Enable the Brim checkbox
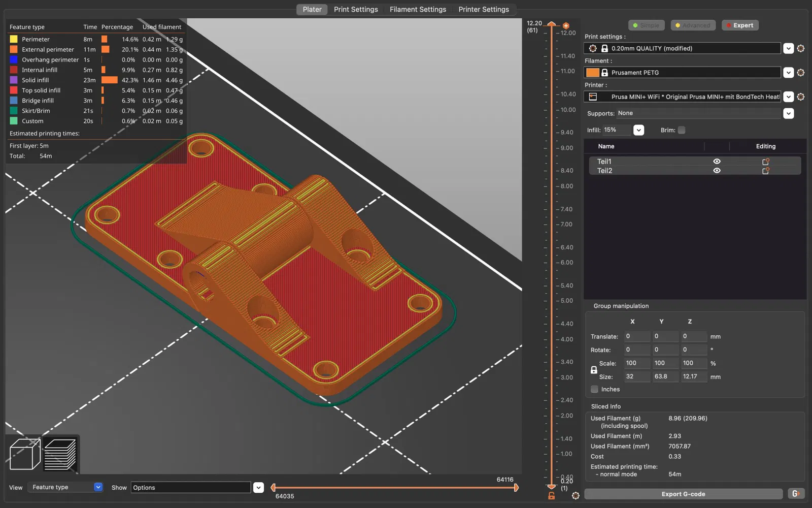 [682, 130]
